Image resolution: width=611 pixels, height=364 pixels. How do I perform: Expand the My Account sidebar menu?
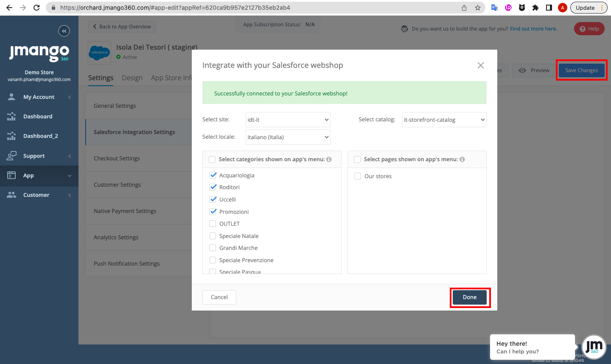(39, 97)
